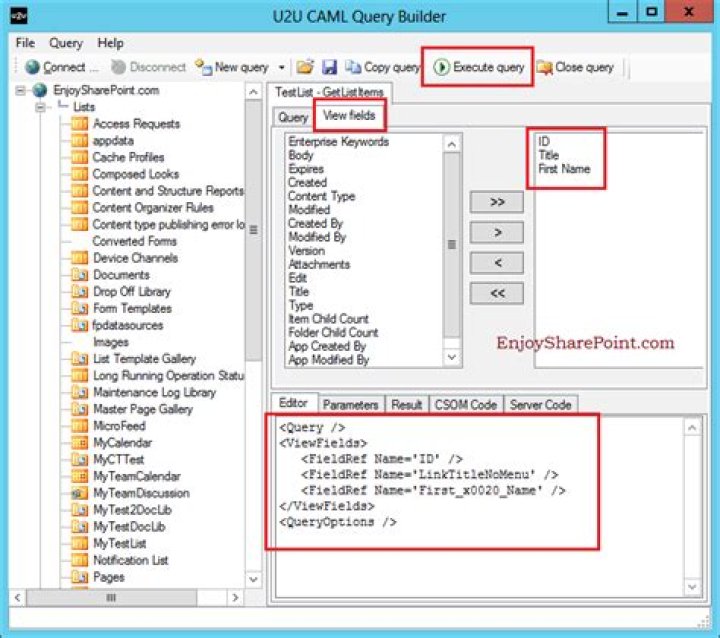Click the tree horizontal scroll right arrow

(x=235, y=598)
